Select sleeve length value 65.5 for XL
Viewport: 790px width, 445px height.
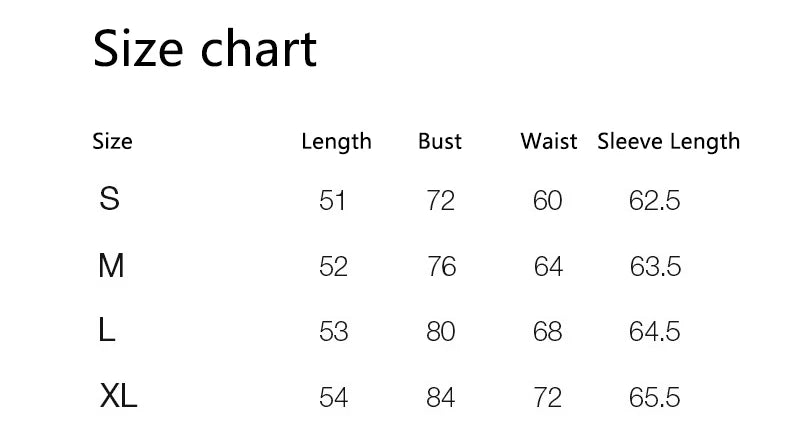[x=655, y=397]
